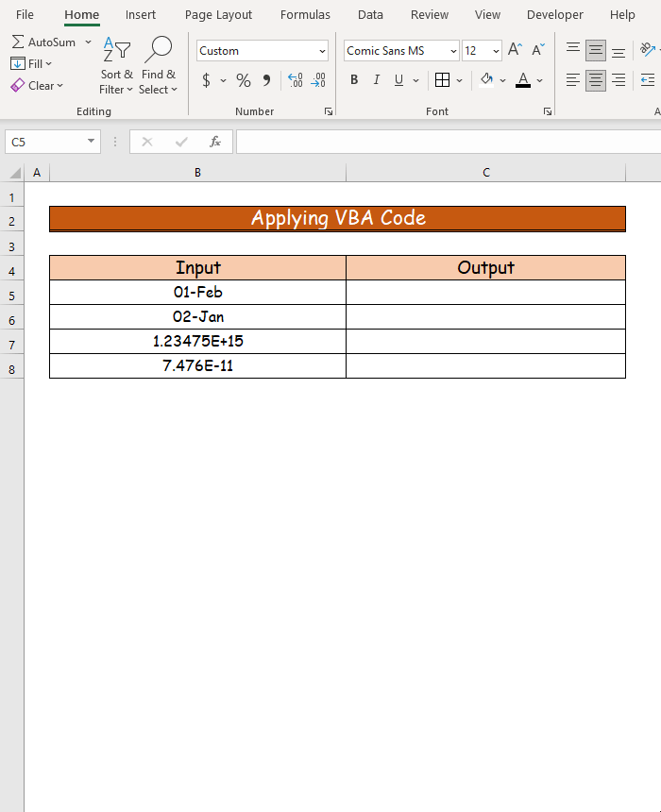Apply Accounting Number Format dollar icon

click(206, 80)
